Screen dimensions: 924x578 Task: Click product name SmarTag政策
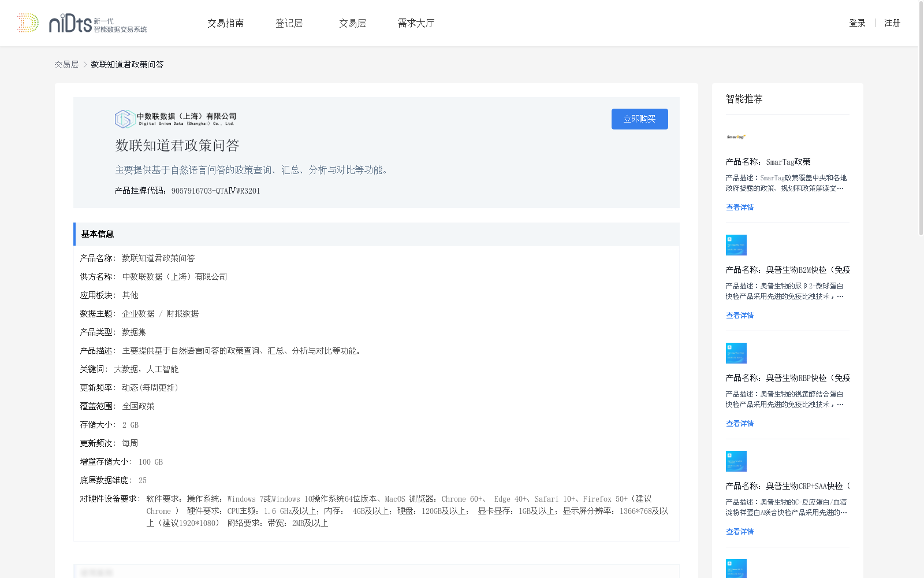[x=768, y=162]
